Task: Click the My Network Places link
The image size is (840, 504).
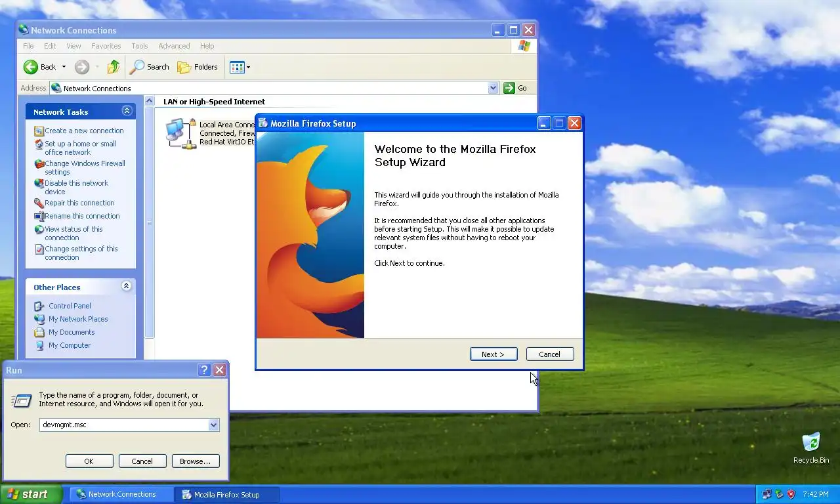Action: point(78,319)
